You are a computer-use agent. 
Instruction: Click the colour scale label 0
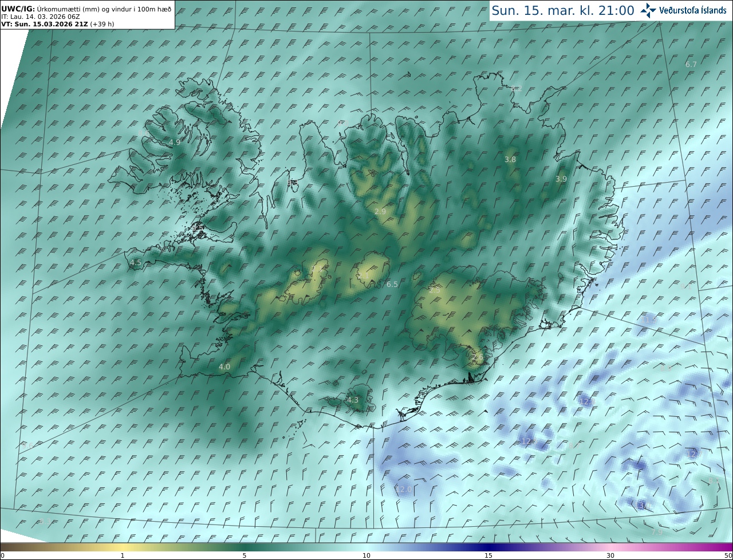pos(2,555)
